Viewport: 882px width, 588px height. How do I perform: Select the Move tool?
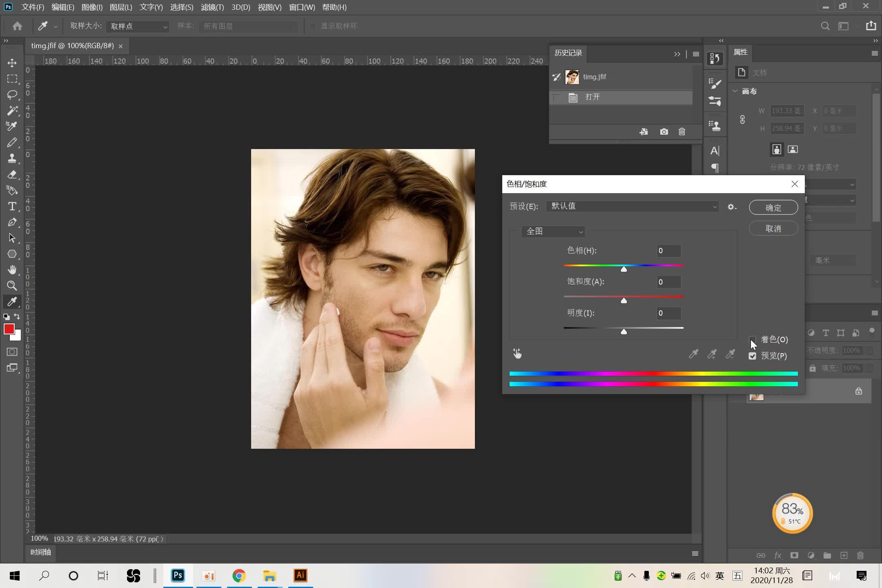[x=12, y=63]
